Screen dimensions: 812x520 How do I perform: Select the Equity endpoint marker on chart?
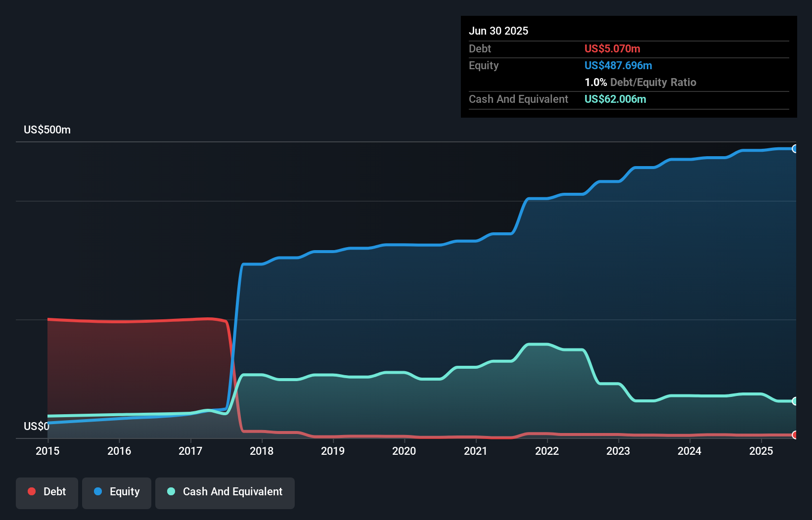point(795,149)
